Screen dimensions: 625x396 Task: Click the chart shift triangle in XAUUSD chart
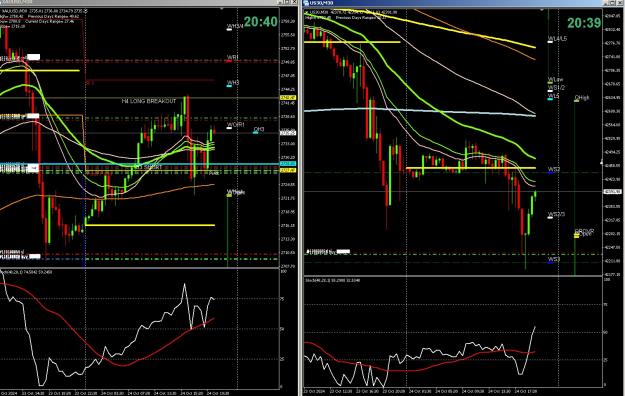click(x=222, y=9)
